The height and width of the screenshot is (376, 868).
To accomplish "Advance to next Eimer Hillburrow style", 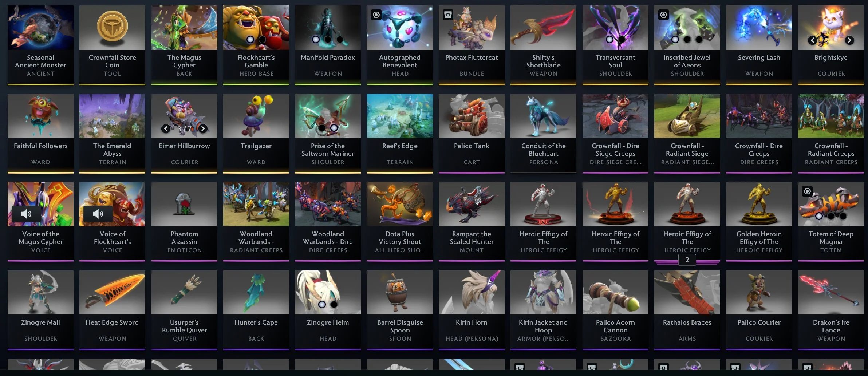I will (x=203, y=128).
